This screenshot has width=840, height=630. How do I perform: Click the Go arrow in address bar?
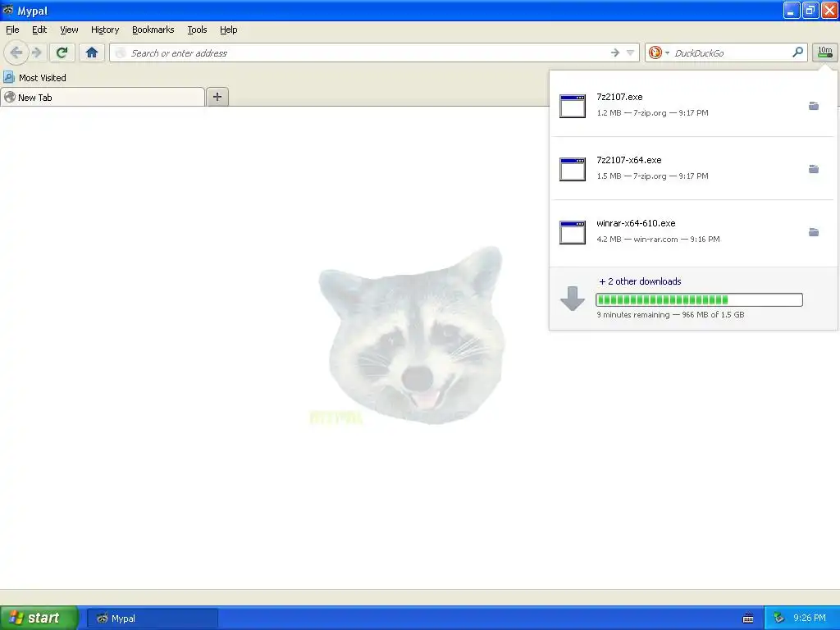(x=615, y=52)
